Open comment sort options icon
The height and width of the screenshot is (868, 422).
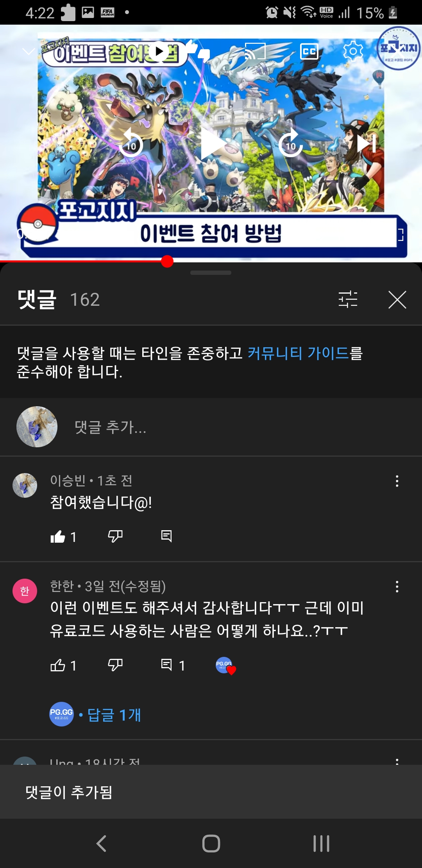click(348, 299)
